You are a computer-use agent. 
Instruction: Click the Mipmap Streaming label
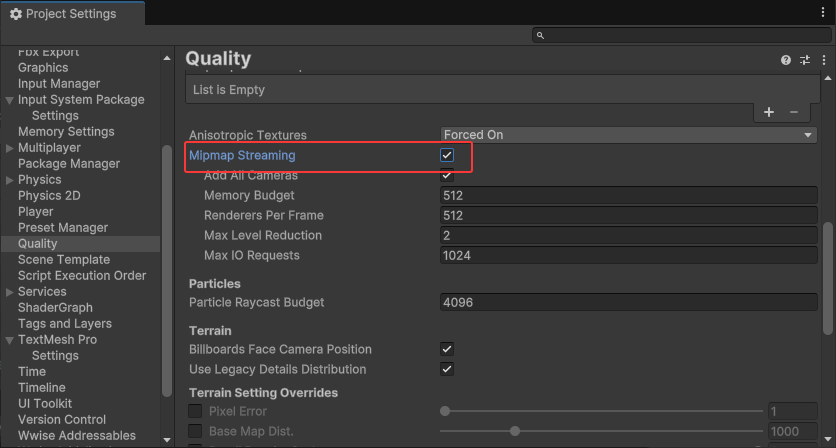tap(242, 155)
